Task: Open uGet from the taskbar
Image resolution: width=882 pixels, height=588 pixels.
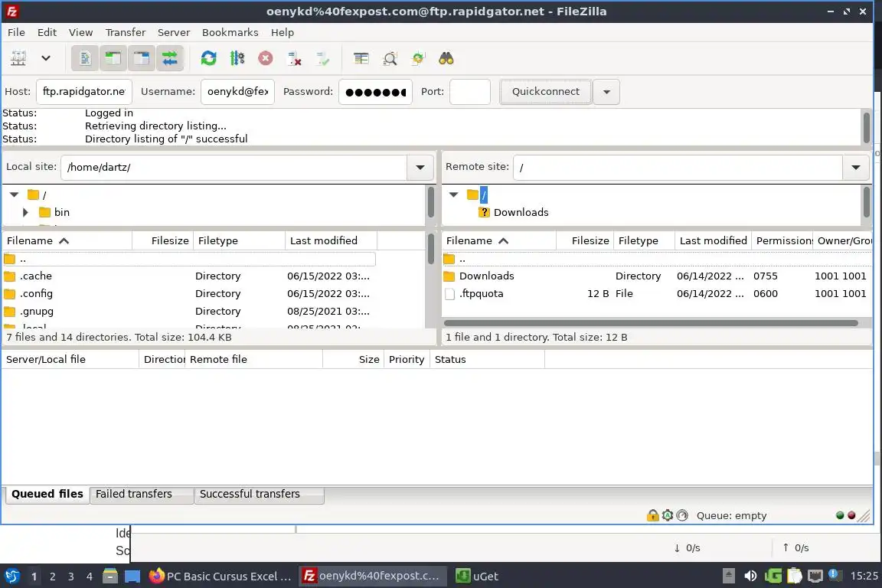Action: [x=477, y=576]
